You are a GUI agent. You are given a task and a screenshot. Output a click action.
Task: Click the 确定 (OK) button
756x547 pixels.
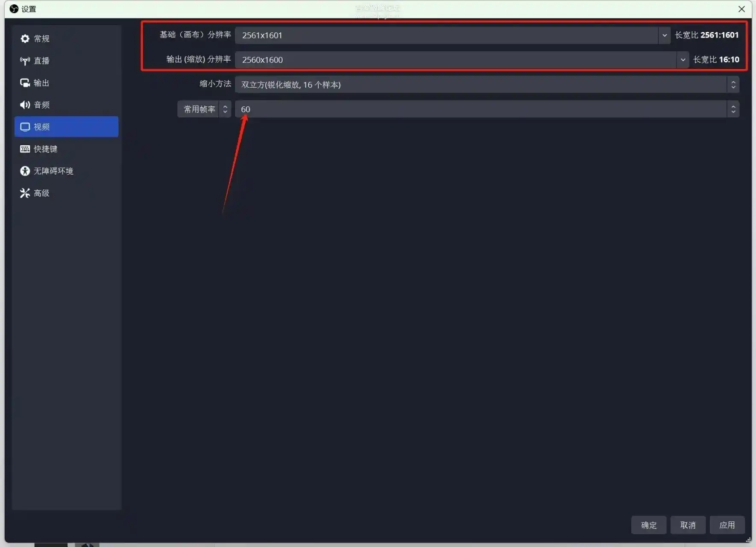click(648, 525)
